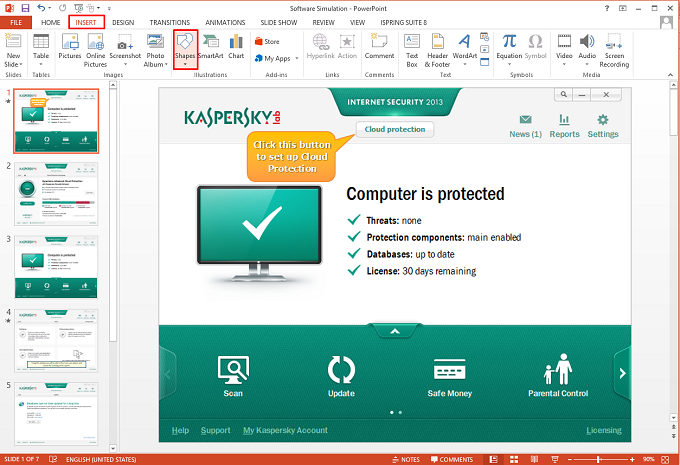The width and height of the screenshot is (680, 465).
Task: Insert Object small icon in Text group
Action: (x=484, y=62)
